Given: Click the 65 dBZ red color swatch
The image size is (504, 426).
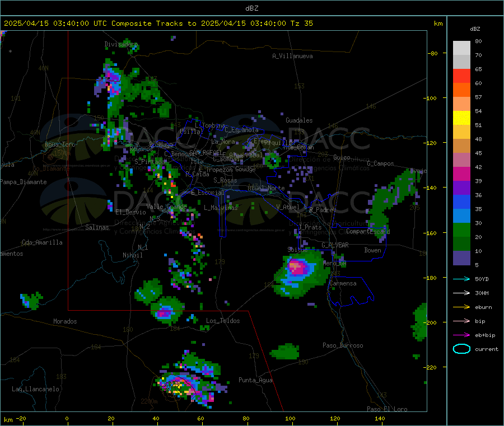Looking at the screenshot, I should pos(461,76).
